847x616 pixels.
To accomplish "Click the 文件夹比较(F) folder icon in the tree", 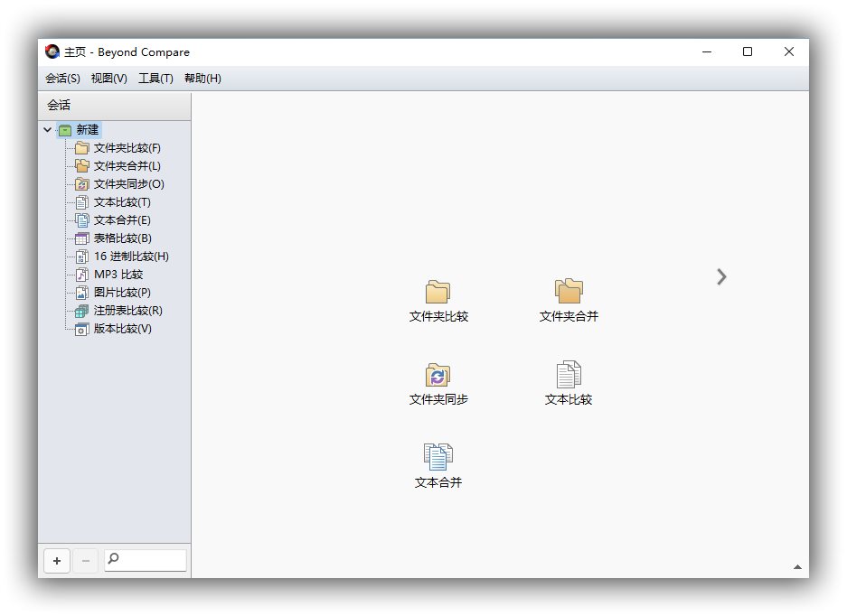I will (81, 148).
